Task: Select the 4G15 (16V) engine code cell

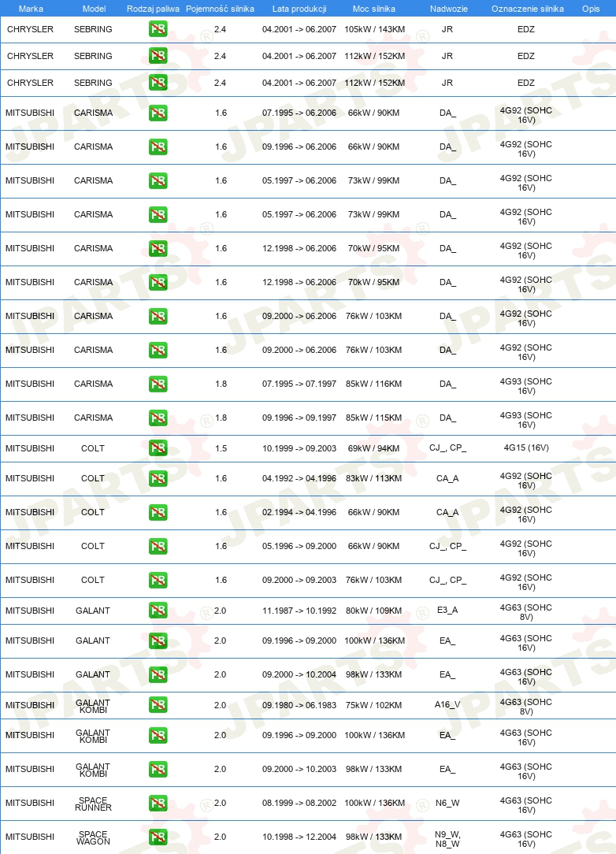Action: (526, 447)
